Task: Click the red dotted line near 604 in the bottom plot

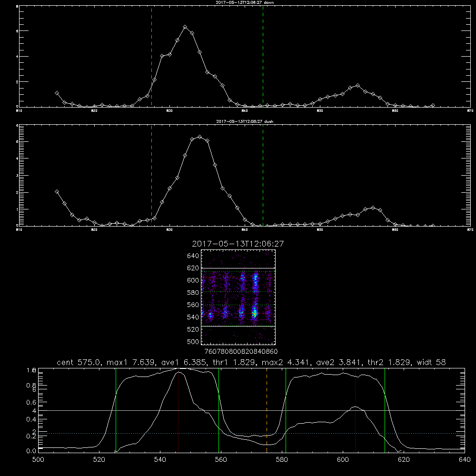Action: [355, 410]
